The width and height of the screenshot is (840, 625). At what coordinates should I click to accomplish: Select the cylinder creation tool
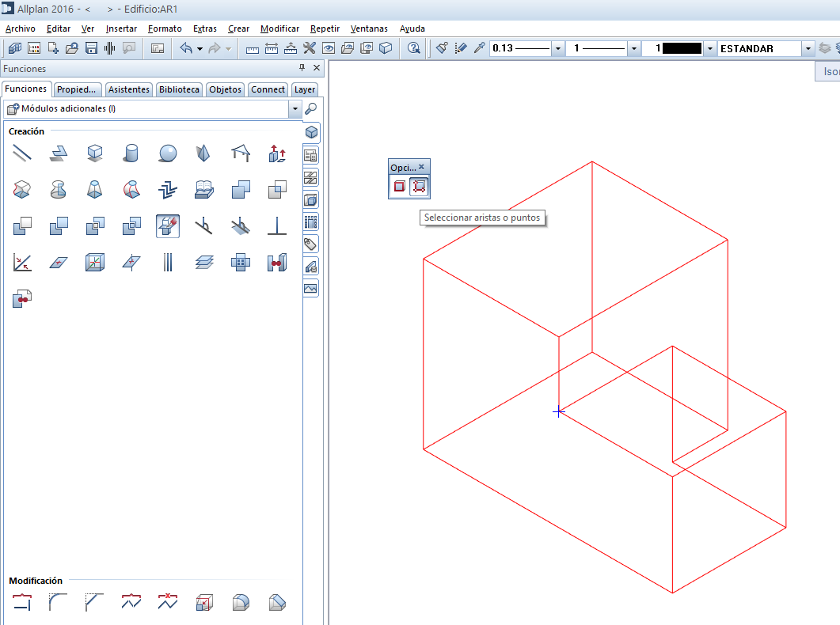click(x=131, y=153)
